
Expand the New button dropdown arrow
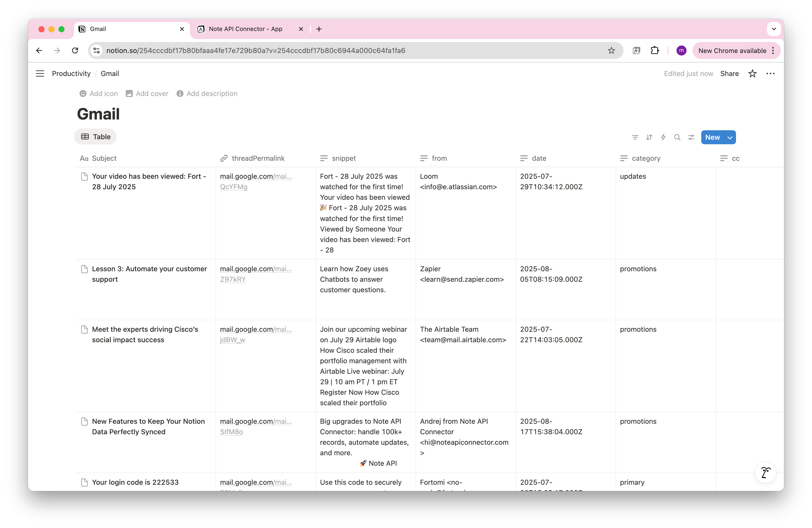pyautogui.click(x=730, y=137)
